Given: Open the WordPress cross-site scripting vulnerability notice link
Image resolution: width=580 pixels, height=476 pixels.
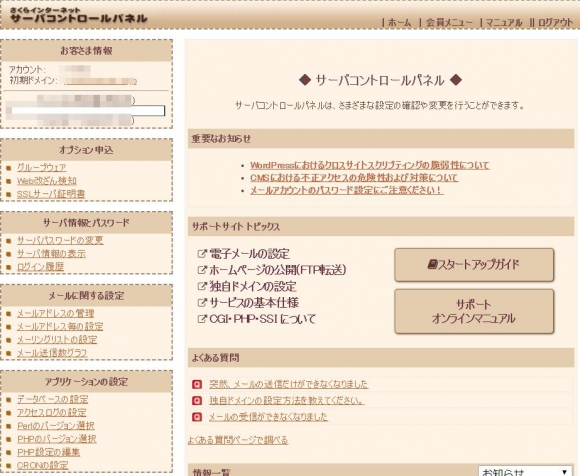Looking at the screenshot, I should pos(370,165).
